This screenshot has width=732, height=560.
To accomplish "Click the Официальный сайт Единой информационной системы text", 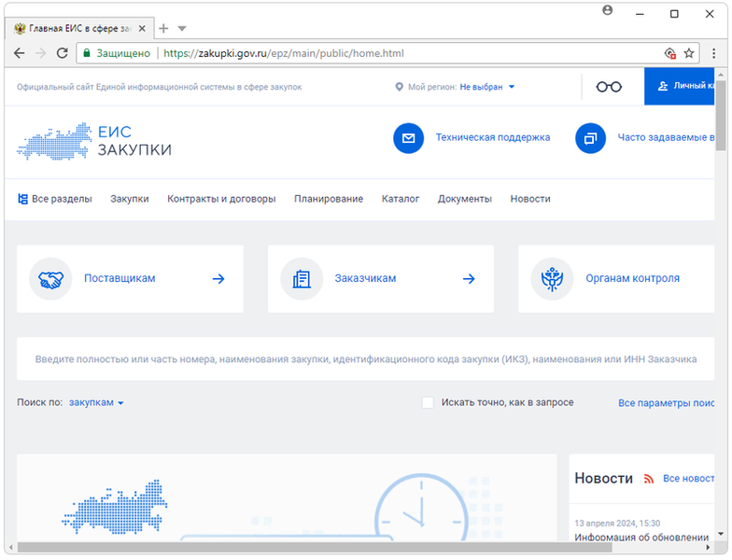I will (x=159, y=87).
